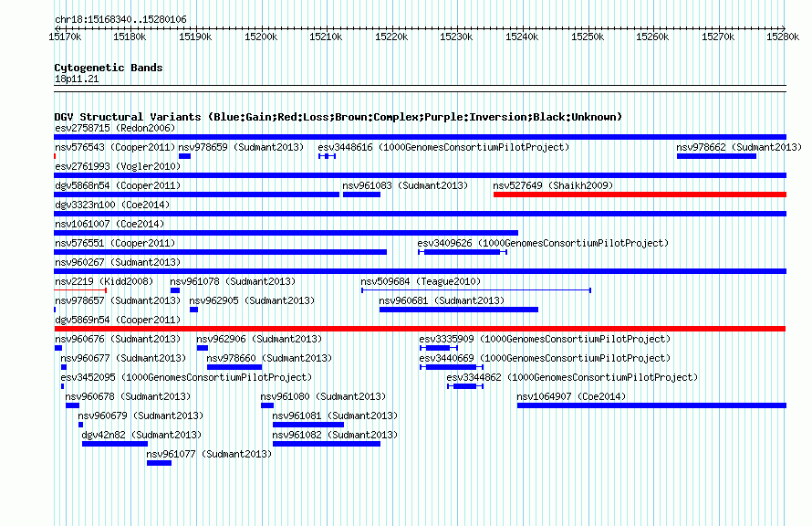Image resolution: width=812 pixels, height=526 pixels.
Task: Select nsv961080 (Sudmant2013) label
Action: (x=323, y=396)
